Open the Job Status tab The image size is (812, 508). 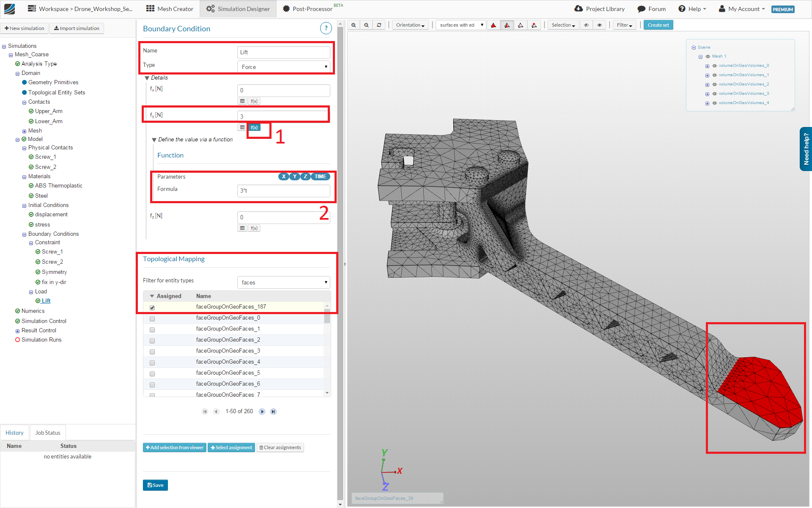tap(48, 433)
